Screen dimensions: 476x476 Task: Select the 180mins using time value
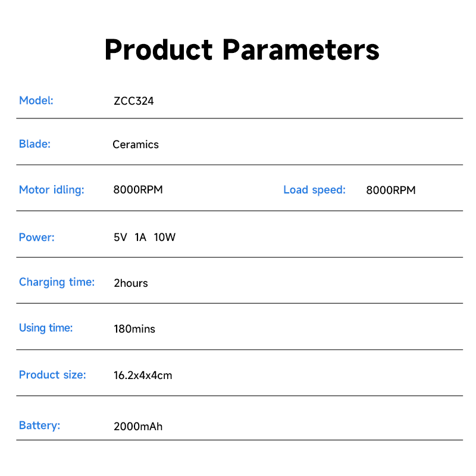point(134,329)
